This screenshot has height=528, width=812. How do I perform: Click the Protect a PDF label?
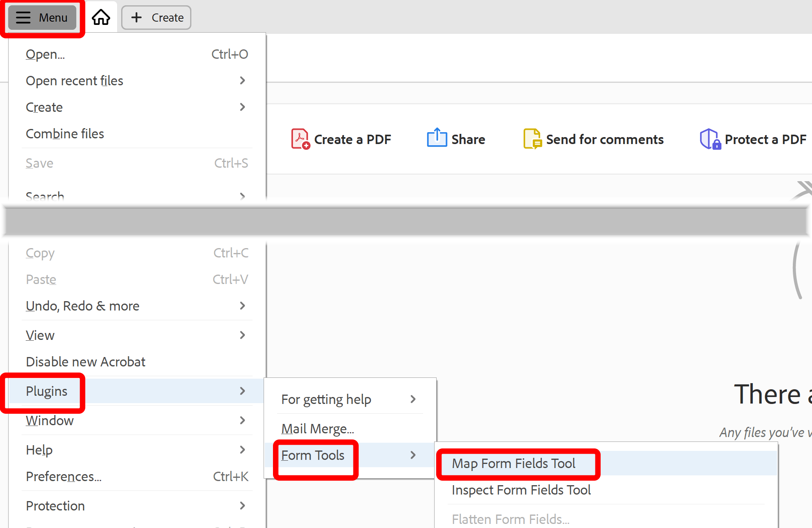coord(765,140)
